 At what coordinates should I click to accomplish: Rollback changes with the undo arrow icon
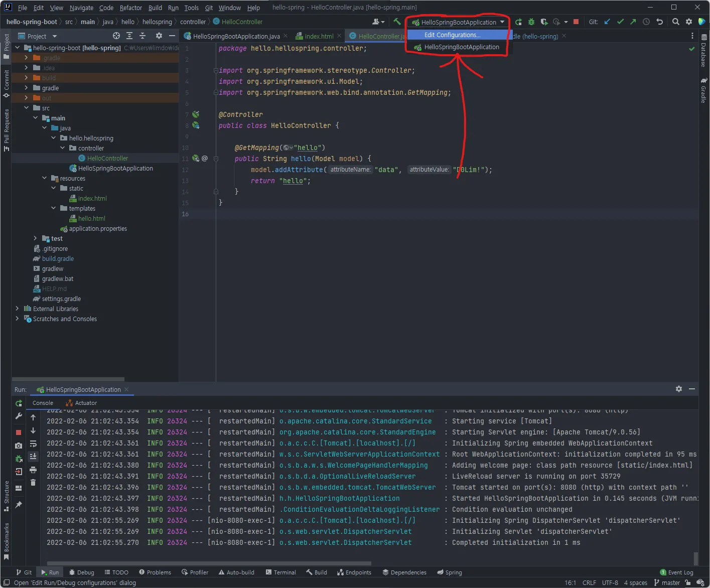coord(660,22)
